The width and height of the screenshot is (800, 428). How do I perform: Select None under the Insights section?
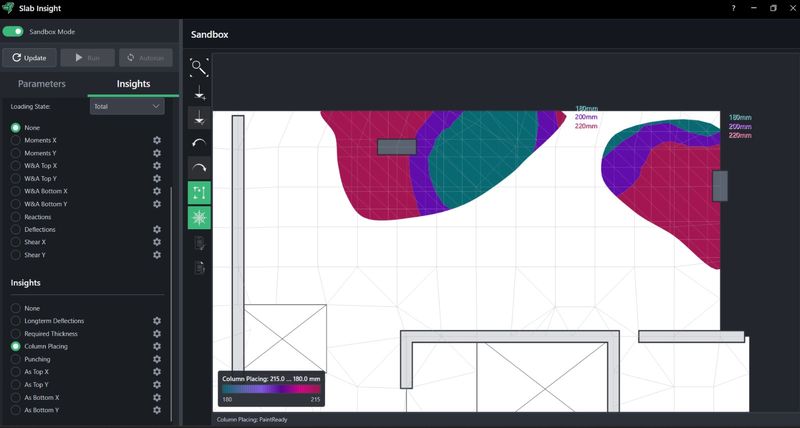16,308
